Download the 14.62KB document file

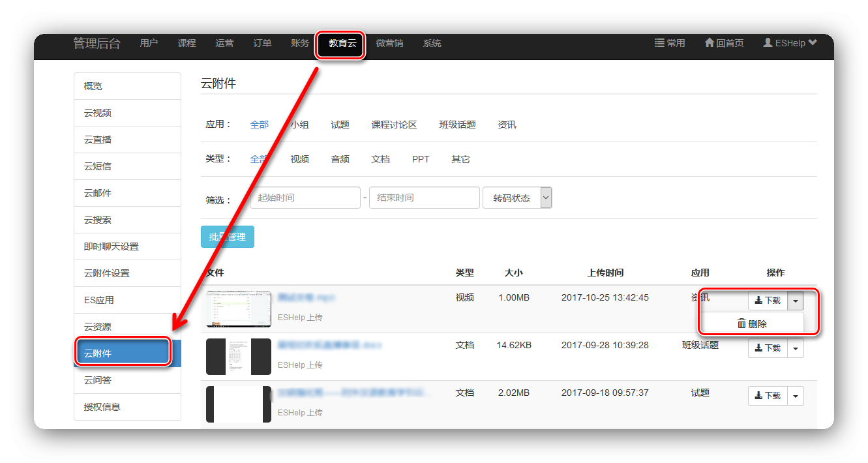click(x=768, y=348)
